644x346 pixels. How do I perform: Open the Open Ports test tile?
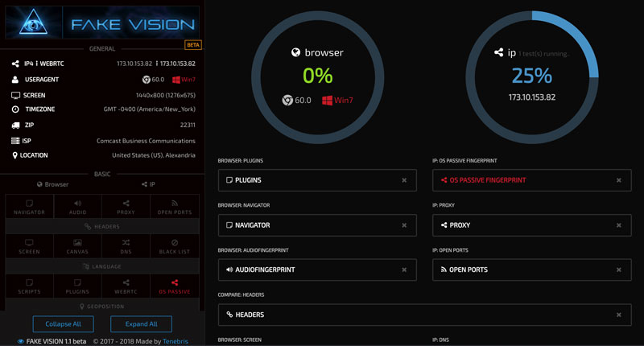tap(175, 207)
